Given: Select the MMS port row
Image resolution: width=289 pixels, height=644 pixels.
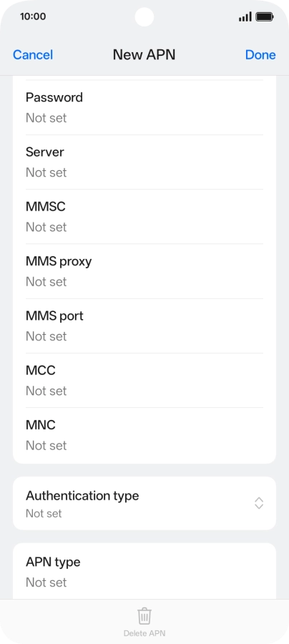Looking at the screenshot, I should coord(144,326).
